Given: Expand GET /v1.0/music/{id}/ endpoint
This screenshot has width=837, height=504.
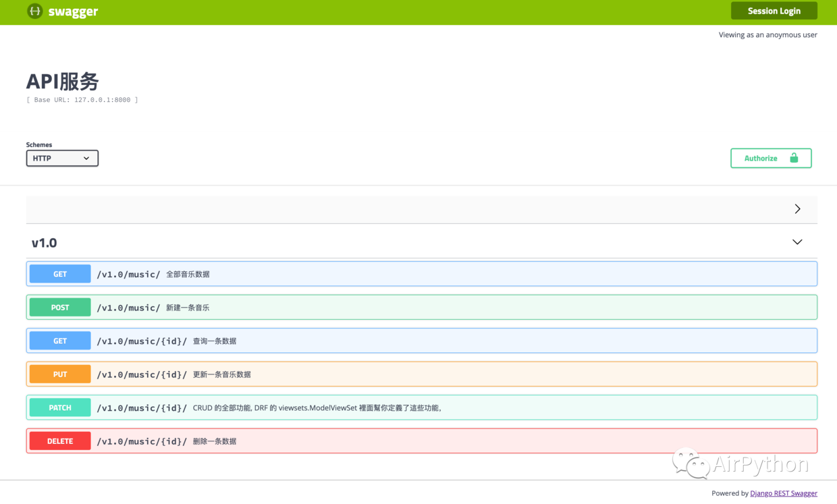Looking at the screenshot, I should tap(422, 341).
